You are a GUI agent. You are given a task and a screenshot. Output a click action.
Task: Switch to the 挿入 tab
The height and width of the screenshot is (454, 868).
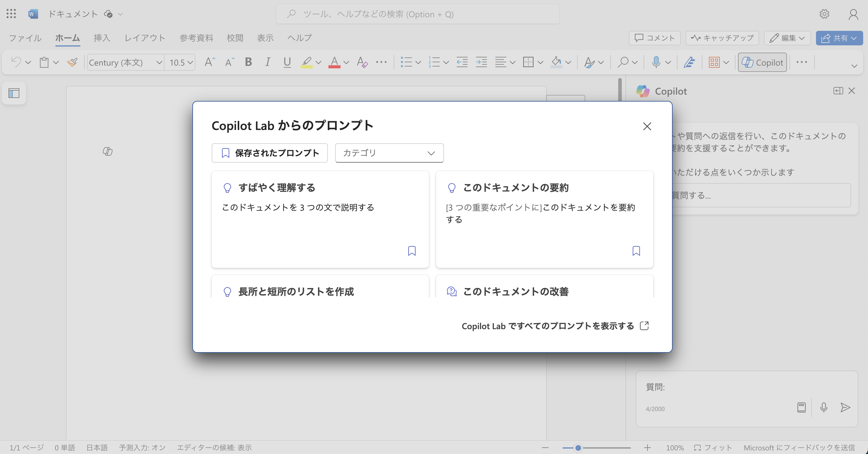click(x=102, y=38)
